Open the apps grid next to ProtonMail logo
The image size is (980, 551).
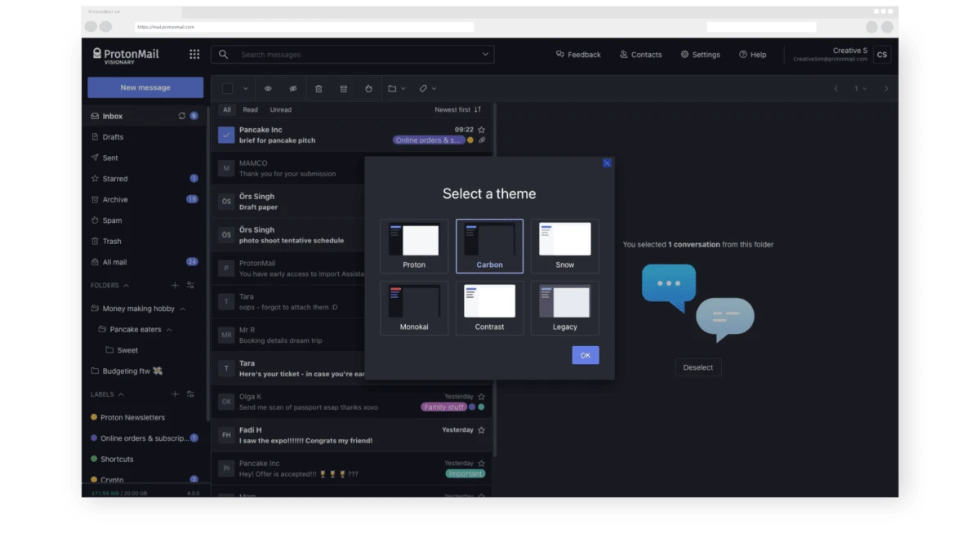click(x=194, y=54)
